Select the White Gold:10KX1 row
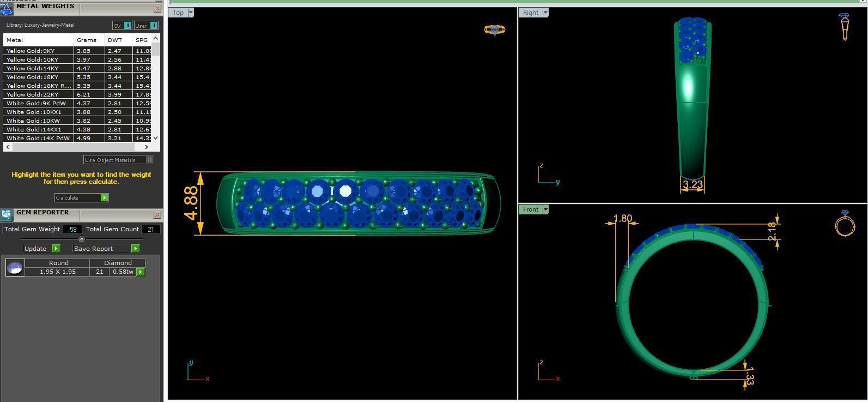The image size is (868, 402). [x=77, y=112]
